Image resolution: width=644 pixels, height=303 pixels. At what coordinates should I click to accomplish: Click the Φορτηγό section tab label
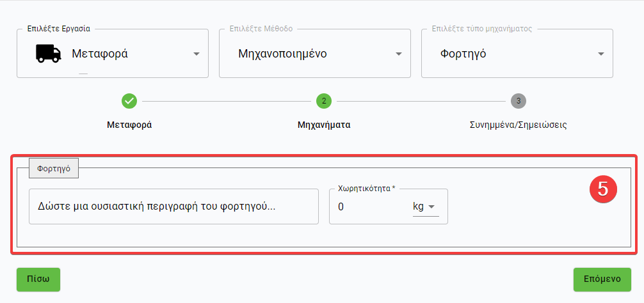(54, 169)
